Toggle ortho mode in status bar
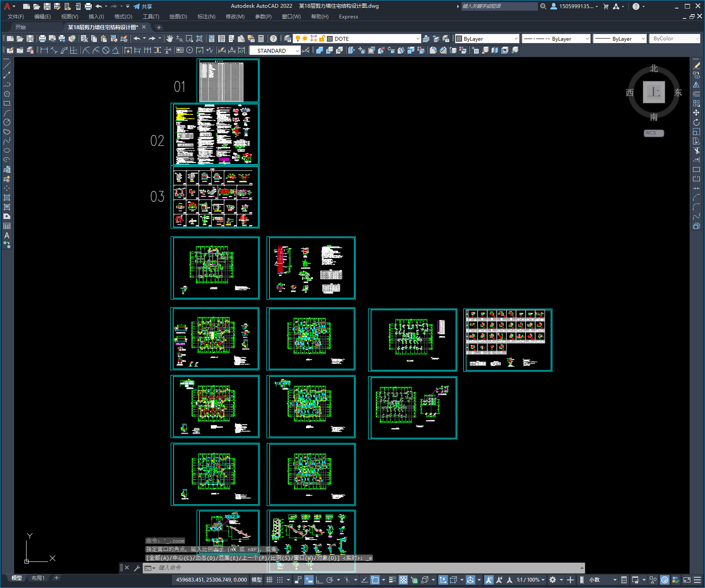 pyautogui.click(x=319, y=580)
